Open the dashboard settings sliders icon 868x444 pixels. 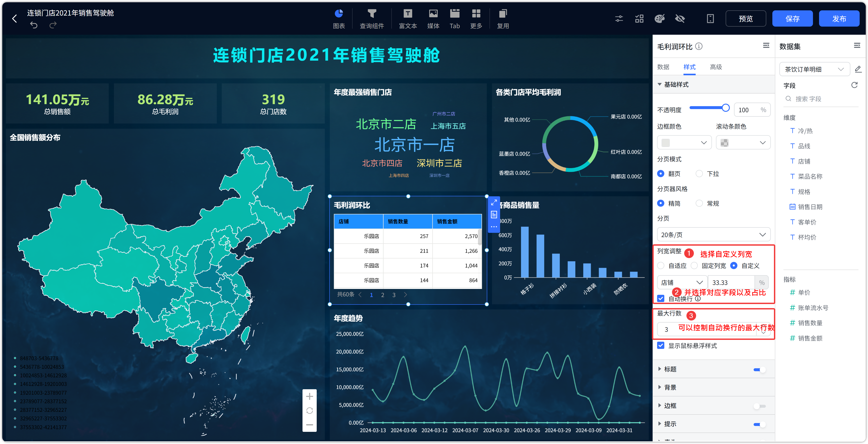tap(619, 18)
